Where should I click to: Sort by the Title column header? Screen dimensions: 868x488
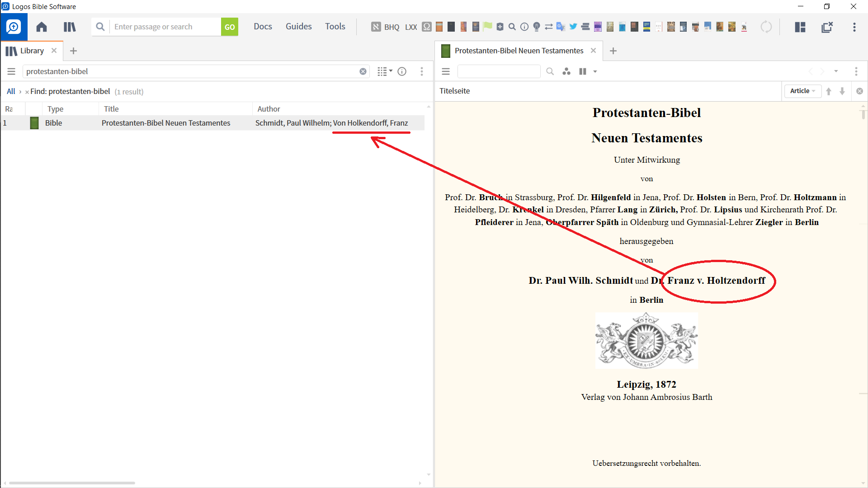pyautogui.click(x=111, y=109)
